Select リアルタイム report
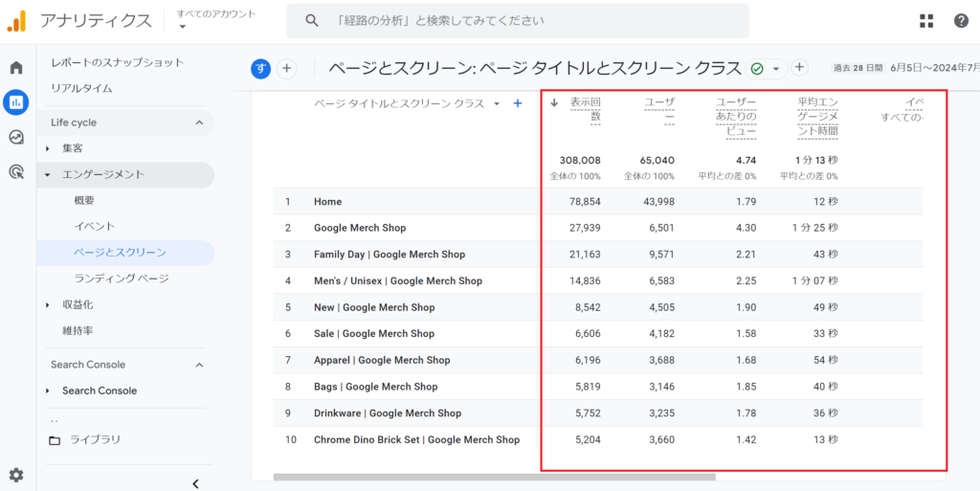The image size is (980, 491). click(x=81, y=88)
